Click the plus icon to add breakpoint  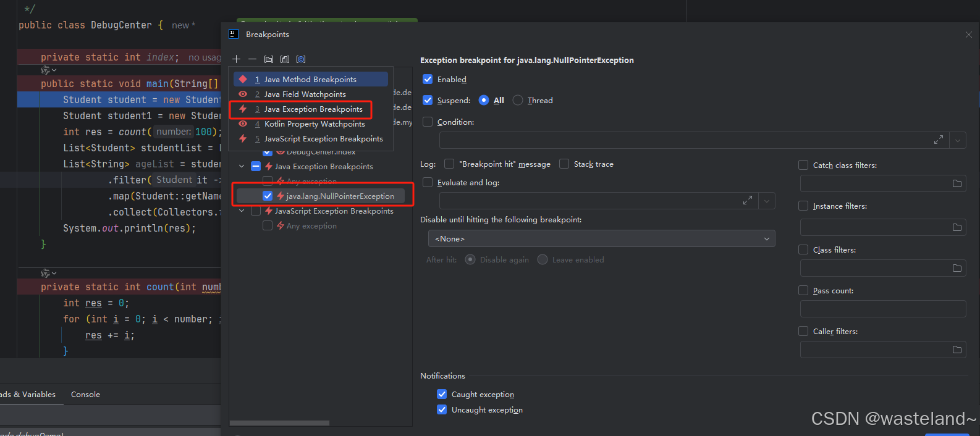coord(236,59)
